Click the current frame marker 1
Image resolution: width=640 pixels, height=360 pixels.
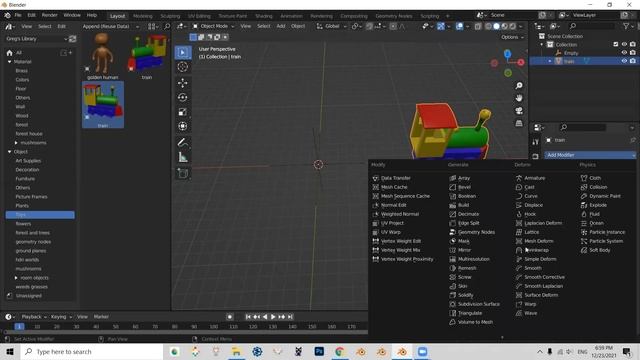click(19, 327)
